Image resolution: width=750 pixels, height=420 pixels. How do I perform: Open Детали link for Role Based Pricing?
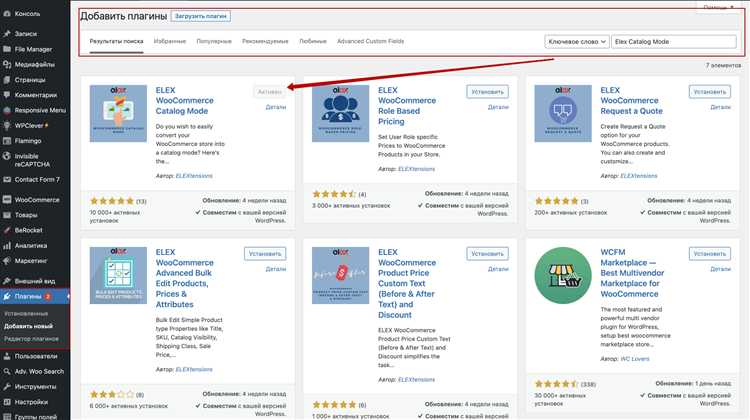tap(498, 107)
